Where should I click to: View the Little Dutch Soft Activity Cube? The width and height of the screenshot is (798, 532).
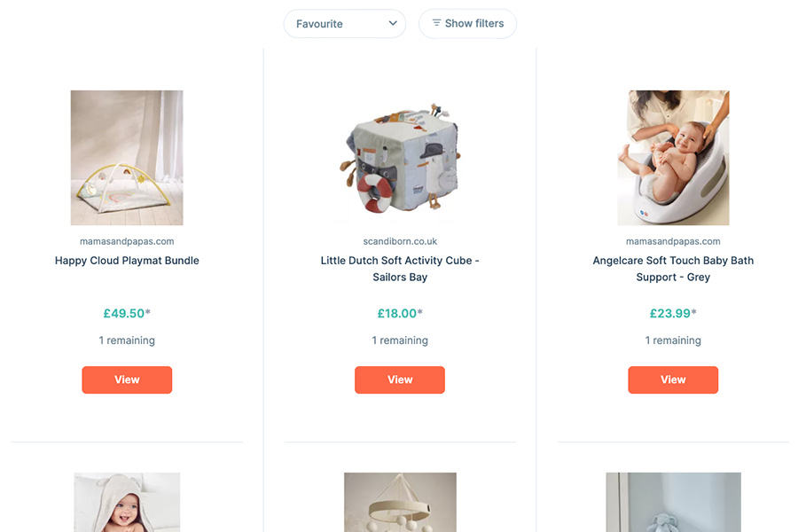pos(400,379)
